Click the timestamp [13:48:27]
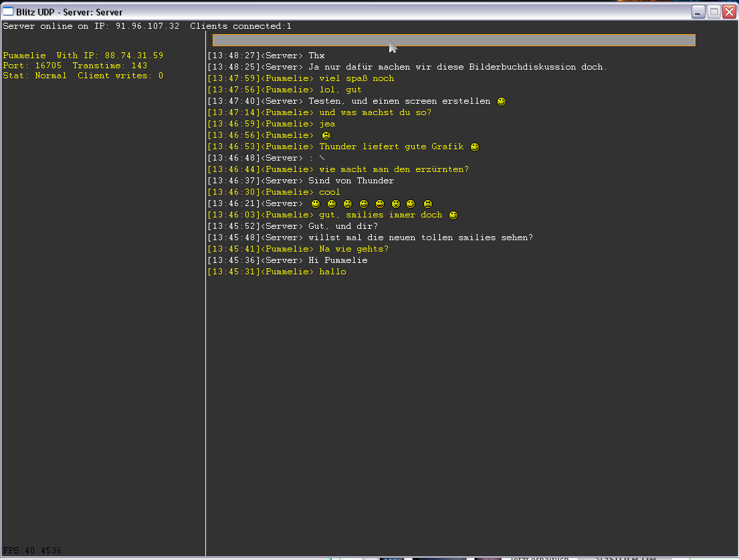The image size is (739, 560). tap(234, 56)
